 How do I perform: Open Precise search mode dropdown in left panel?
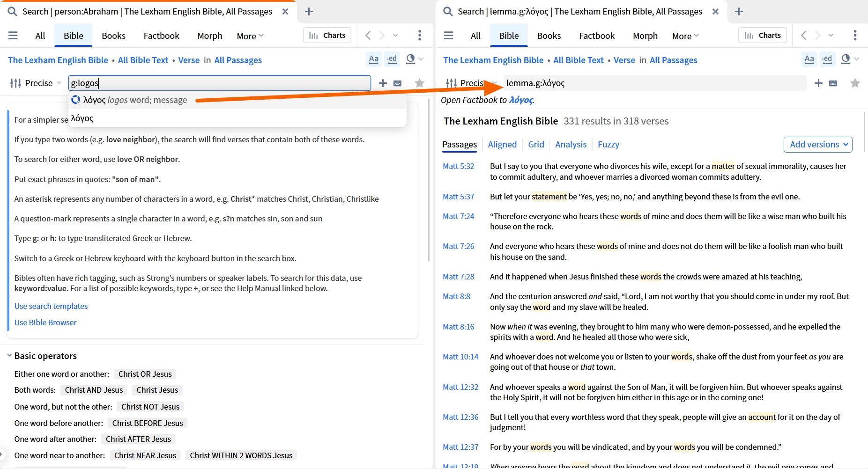(x=36, y=83)
